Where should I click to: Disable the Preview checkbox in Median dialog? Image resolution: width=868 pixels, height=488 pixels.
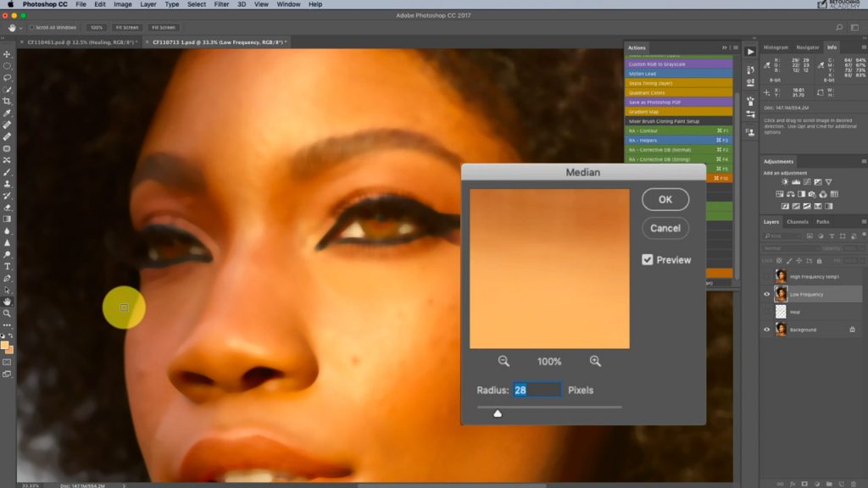coord(648,259)
